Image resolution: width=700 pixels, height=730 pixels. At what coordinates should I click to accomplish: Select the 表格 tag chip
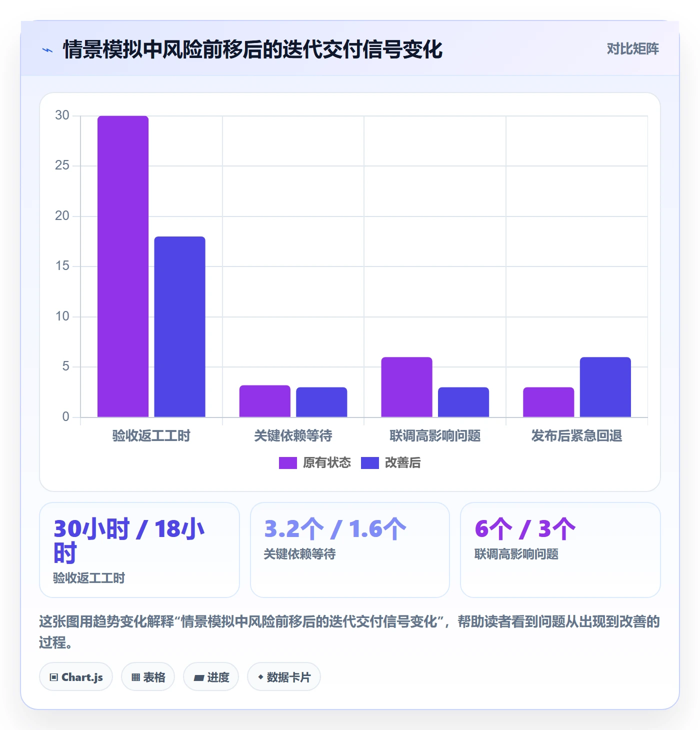coord(148,677)
